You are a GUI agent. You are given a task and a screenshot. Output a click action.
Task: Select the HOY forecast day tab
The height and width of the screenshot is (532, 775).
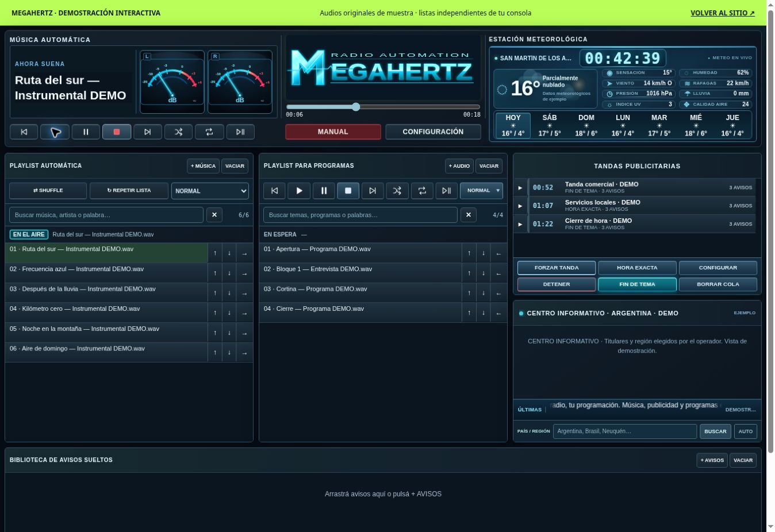(x=513, y=125)
